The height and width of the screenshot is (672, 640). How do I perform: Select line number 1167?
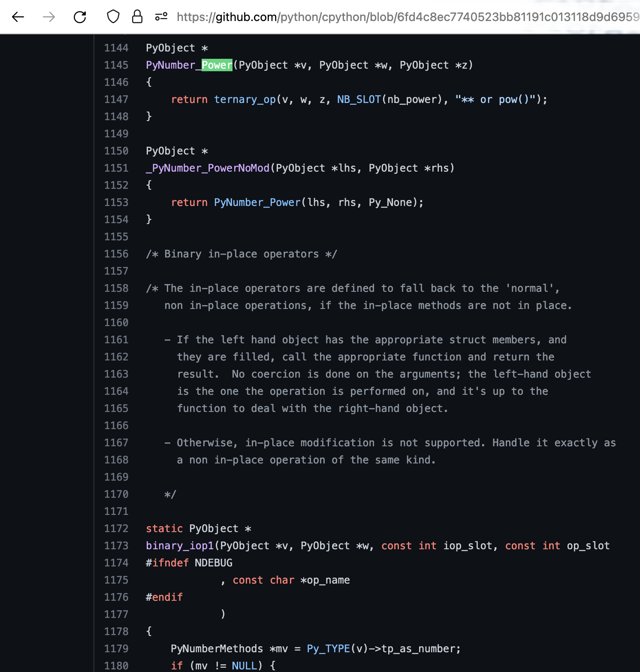[x=116, y=443]
